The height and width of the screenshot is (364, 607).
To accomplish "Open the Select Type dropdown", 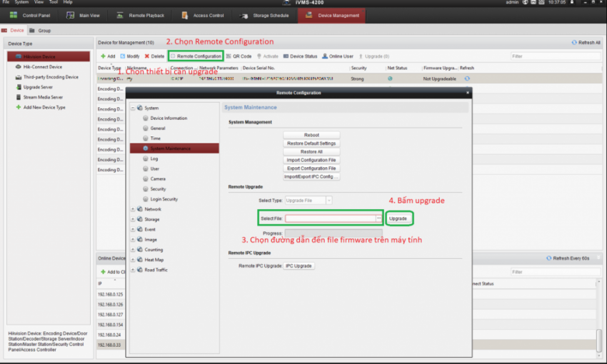I will (x=328, y=201).
